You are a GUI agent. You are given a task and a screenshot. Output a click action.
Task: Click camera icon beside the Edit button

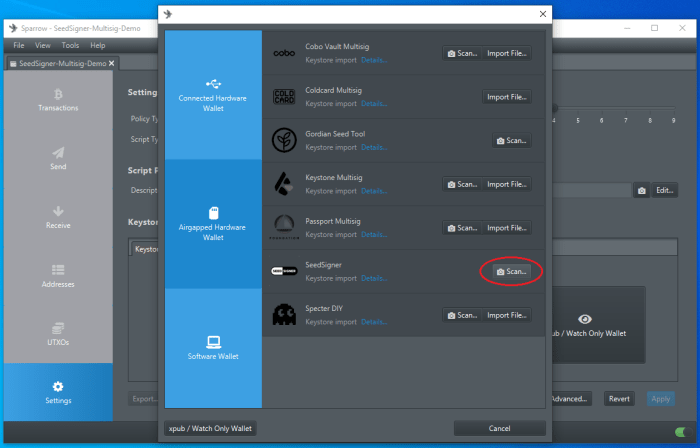coord(640,190)
